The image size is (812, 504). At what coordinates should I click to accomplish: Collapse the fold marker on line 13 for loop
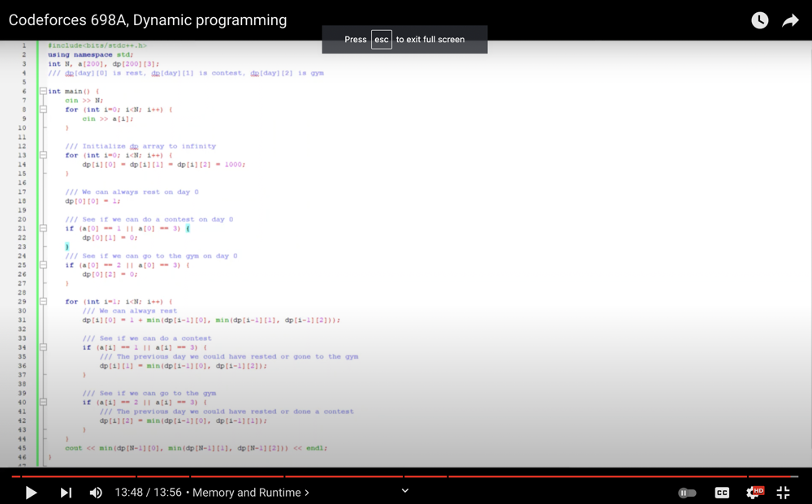(44, 155)
